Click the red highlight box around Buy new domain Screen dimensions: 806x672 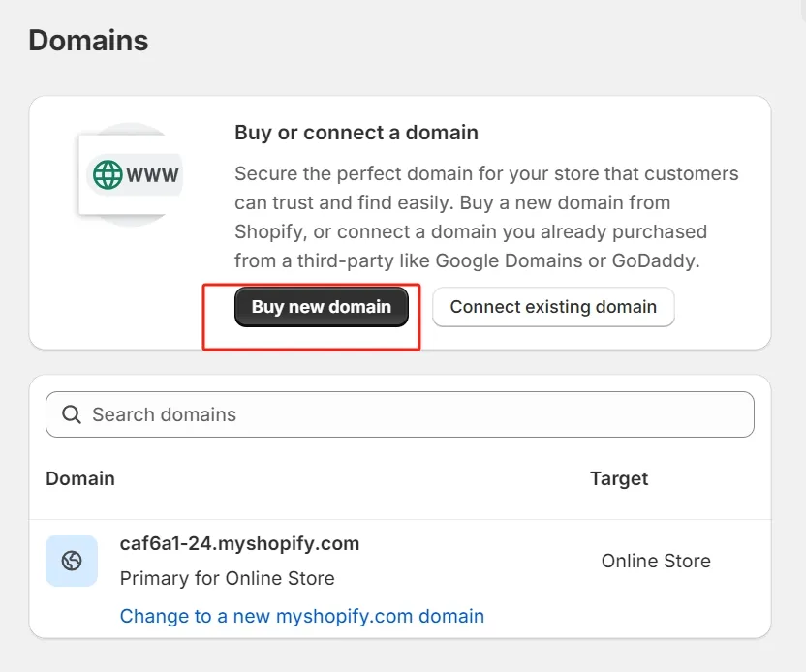[x=311, y=341]
